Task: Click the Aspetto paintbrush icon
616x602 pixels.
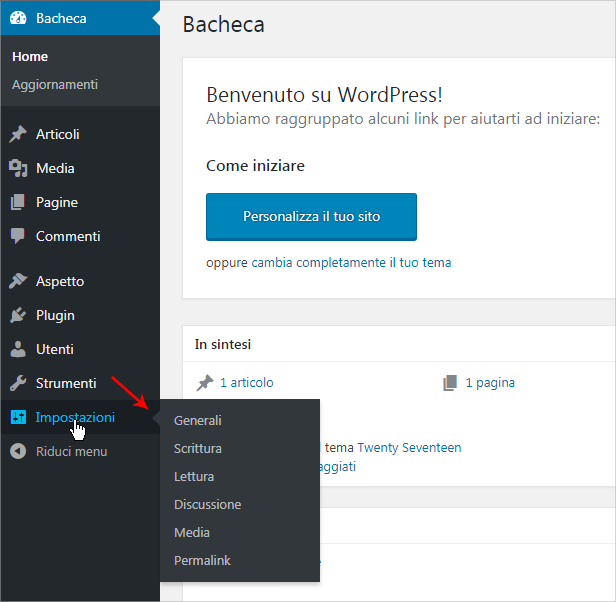Action: click(x=18, y=281)
